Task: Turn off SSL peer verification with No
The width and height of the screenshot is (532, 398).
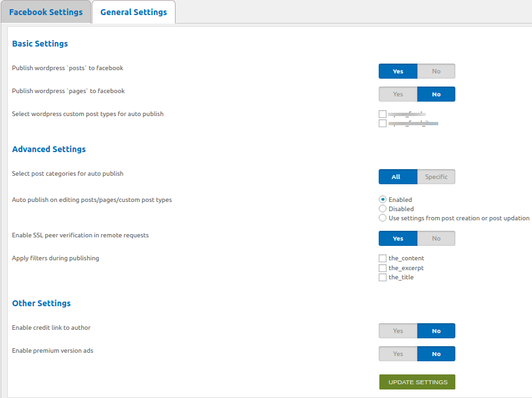Action: pyautogui.click(x=436, y=239)
